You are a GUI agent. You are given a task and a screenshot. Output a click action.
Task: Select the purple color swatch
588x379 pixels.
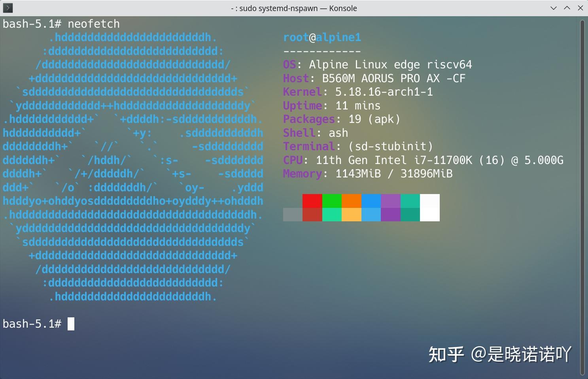click(391, 201)
